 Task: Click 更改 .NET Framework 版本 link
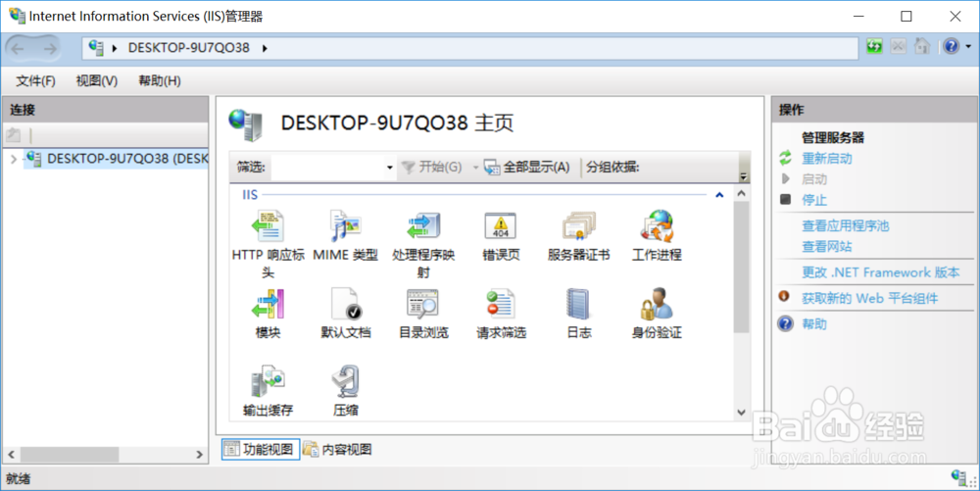881,272
